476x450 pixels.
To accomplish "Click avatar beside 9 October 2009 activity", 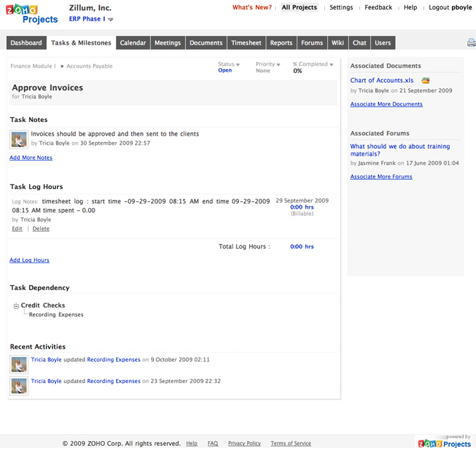I will click(19, 363).
